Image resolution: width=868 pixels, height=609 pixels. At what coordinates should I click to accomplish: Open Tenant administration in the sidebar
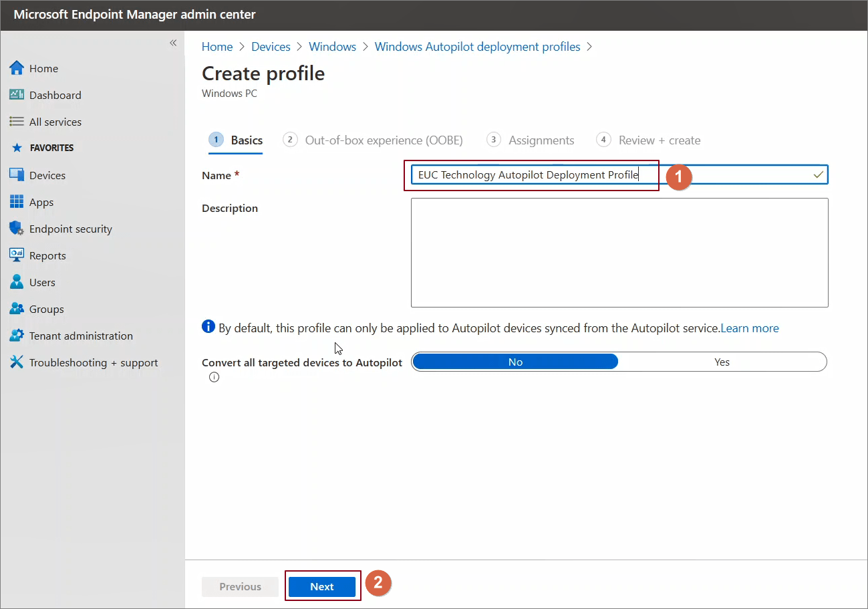[81, 336]
